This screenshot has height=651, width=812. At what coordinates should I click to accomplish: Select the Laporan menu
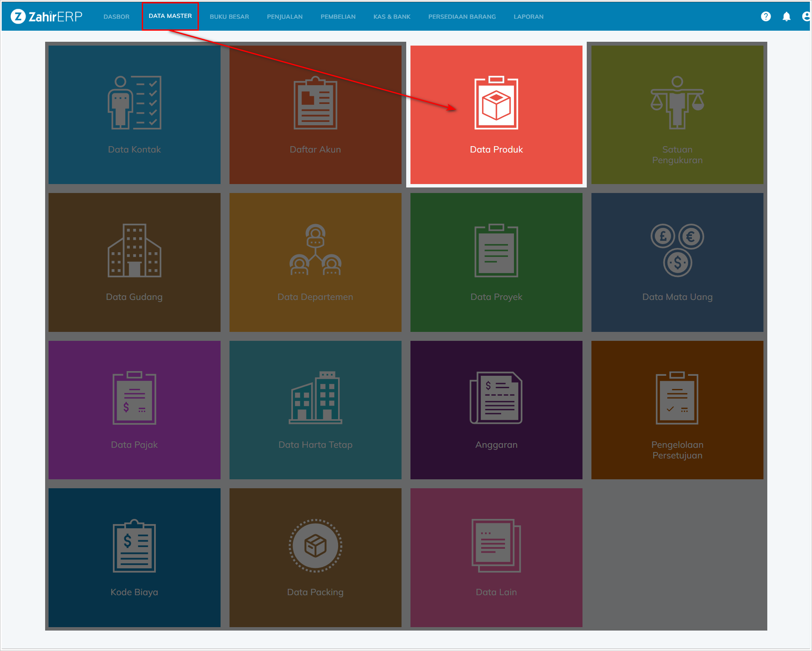pyautogui.click(x=528, y=17)
